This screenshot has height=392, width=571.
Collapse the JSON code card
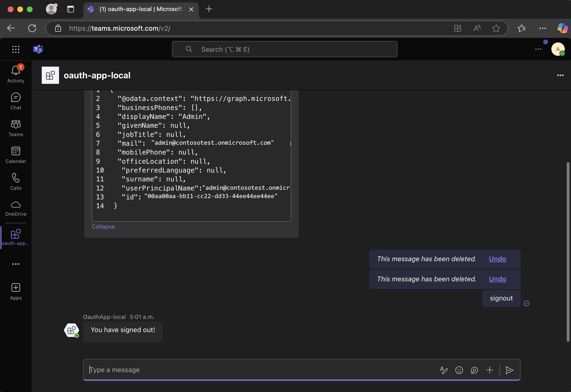click(103, 226)
